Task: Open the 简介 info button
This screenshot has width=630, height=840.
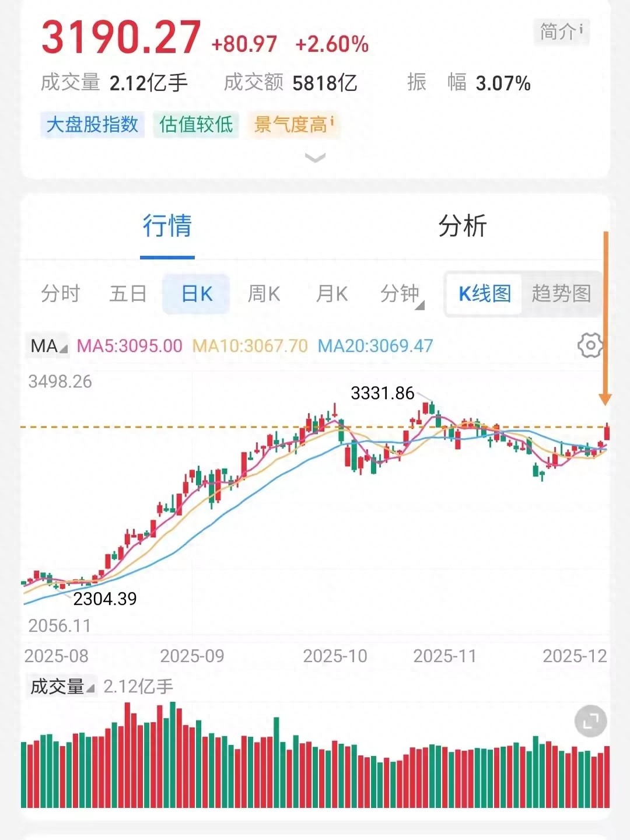Action: pos(561,32)
